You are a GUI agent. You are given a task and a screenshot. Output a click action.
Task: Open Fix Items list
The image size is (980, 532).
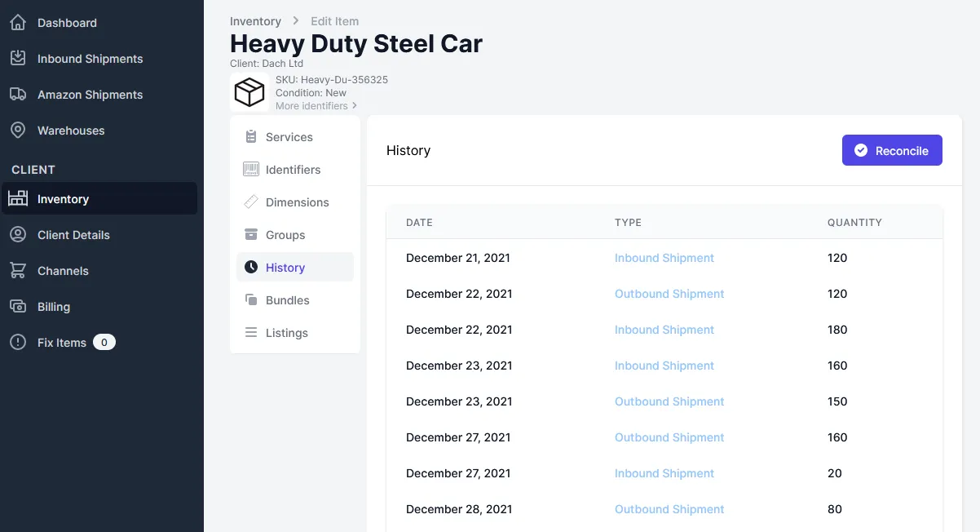tap(62, 343)
